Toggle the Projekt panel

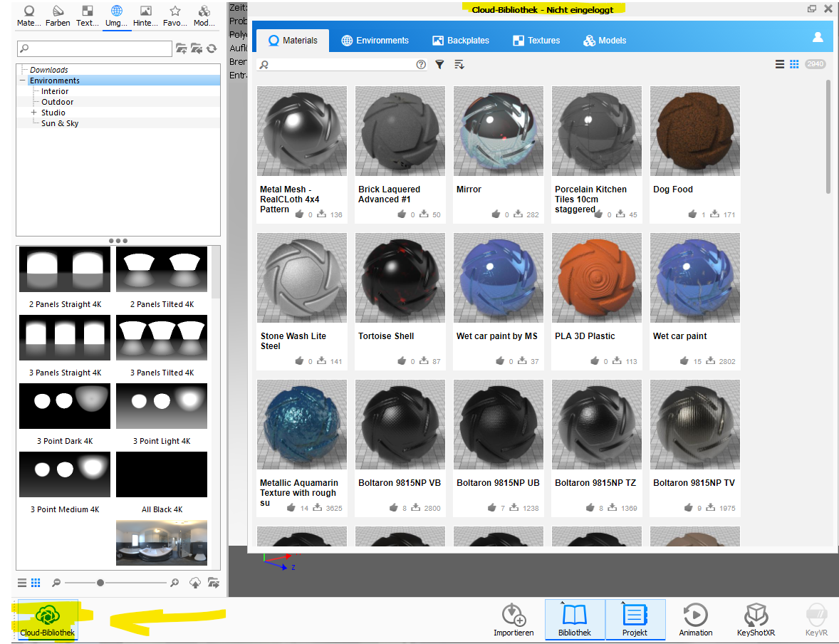coord(635,620)
